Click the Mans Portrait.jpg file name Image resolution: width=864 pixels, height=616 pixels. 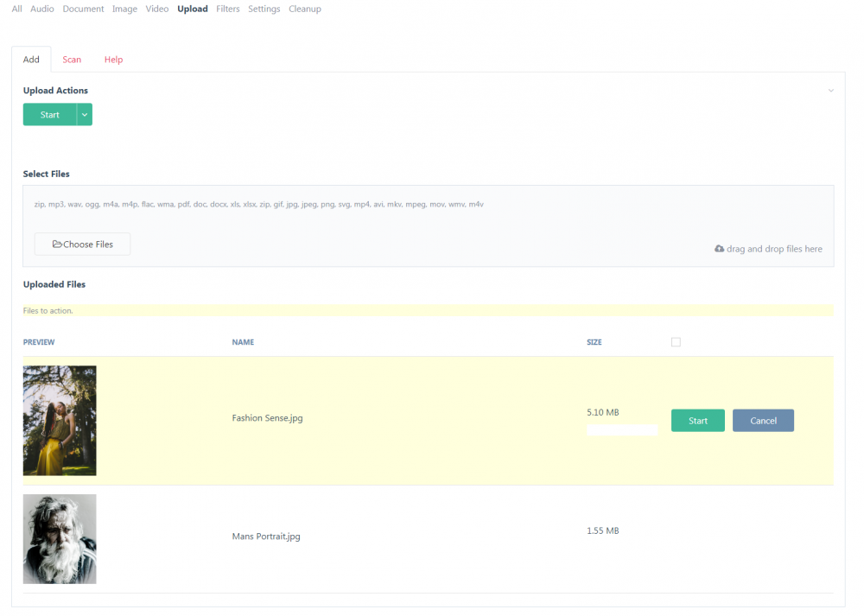point(266,537)
